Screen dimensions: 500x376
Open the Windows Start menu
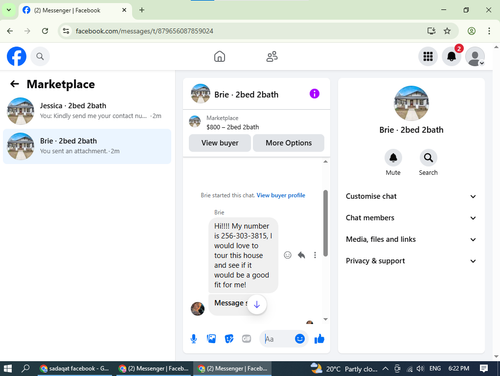point(7,369)
